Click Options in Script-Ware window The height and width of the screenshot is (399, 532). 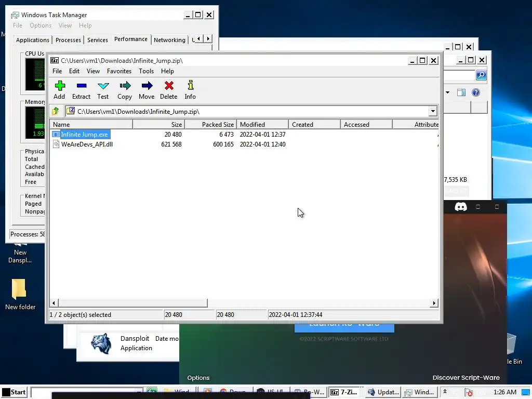[198, 378]
